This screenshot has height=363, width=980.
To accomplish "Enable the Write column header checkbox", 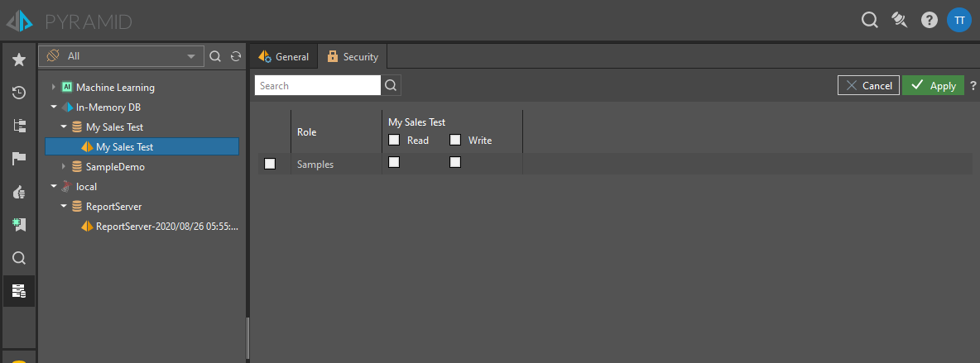I will click(x=455, y=140).
